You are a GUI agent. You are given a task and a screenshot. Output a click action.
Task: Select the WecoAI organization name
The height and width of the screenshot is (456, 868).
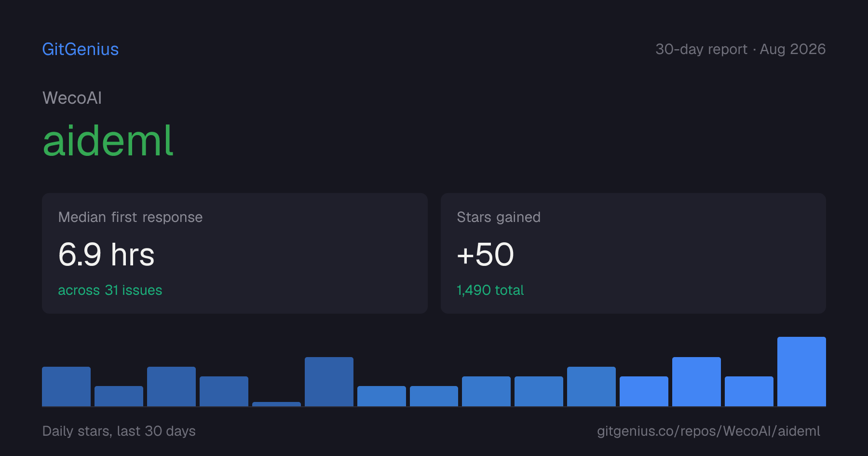[x=72, y=98]
